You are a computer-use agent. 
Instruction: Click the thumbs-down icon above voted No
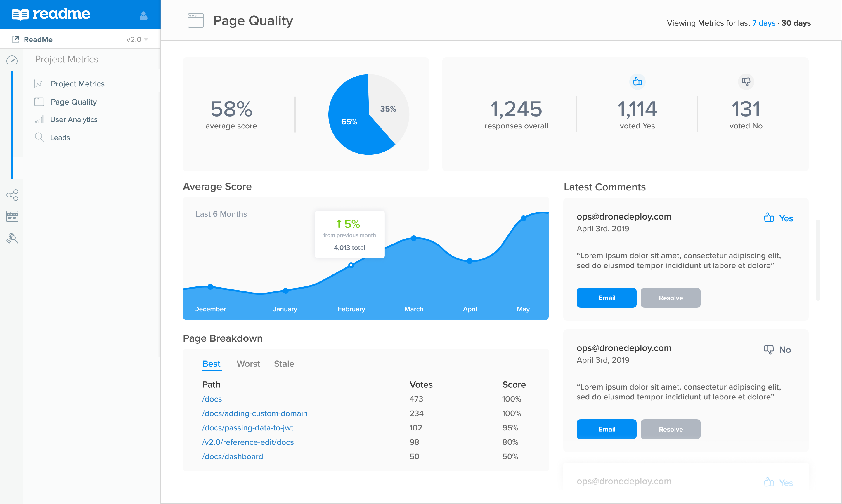(x=746, y=81)
